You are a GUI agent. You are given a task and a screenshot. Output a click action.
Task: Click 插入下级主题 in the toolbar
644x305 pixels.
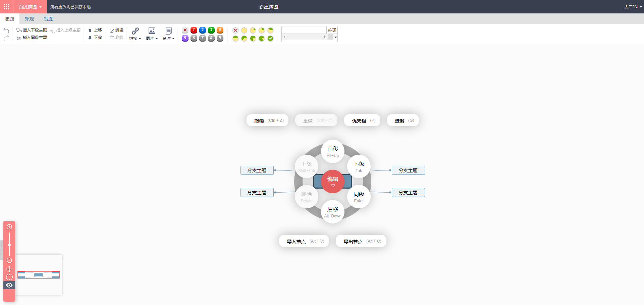(32, 30)
